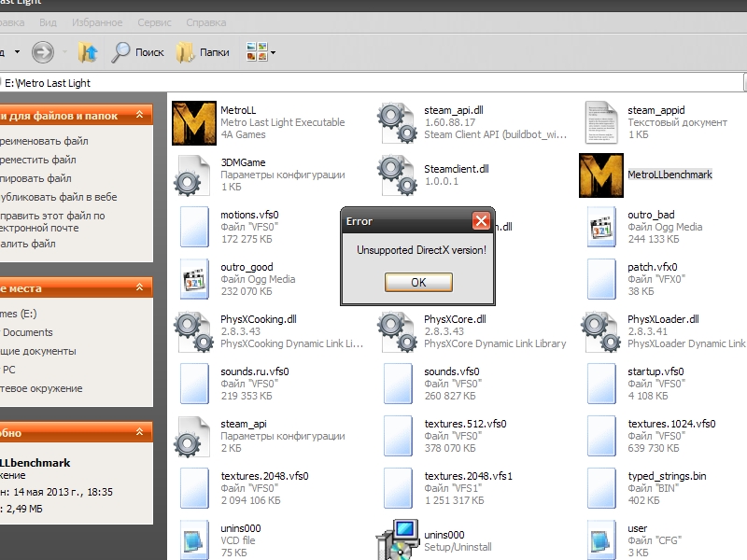Open the Поиск search tool

pyautogui.click(x=137, y=52)
